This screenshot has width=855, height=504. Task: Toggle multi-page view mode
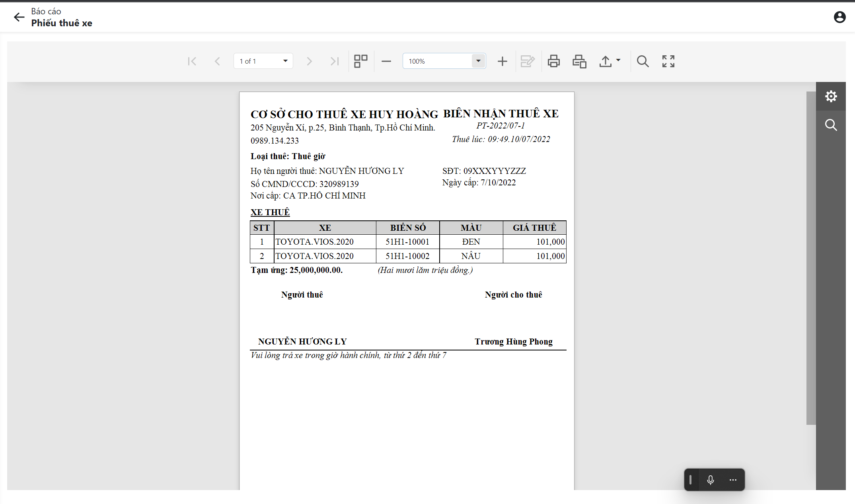click(361, 61)
